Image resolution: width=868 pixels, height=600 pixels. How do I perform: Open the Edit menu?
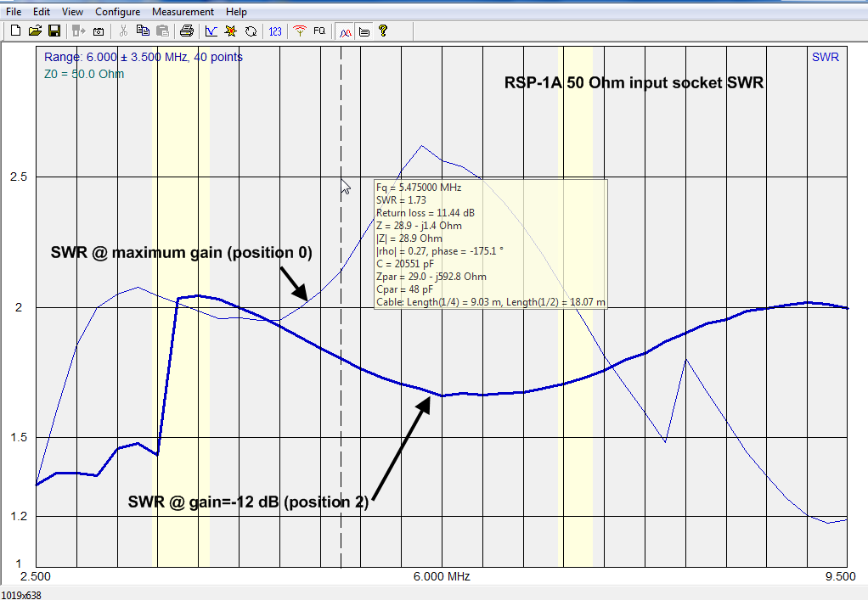coord(41,12)
